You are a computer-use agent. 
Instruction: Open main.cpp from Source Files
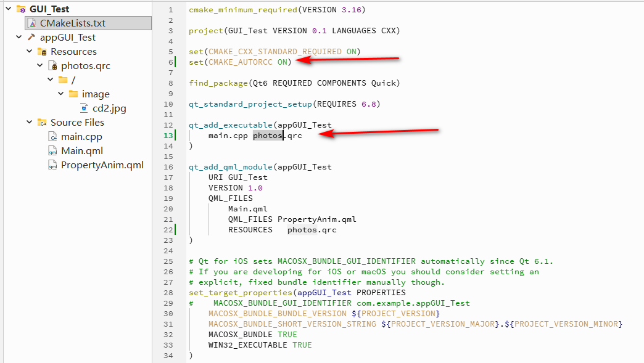[81, 137]
